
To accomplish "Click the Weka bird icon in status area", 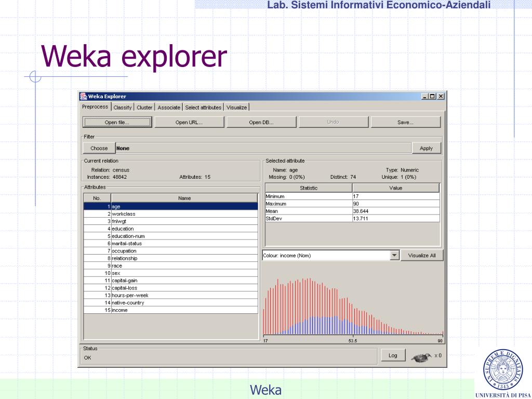I will (x=421, y=357).
